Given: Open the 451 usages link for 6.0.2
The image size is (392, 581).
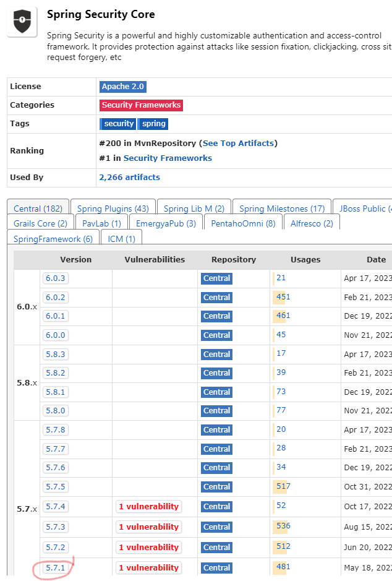Looking at the screenshot, I should (283, 297).
